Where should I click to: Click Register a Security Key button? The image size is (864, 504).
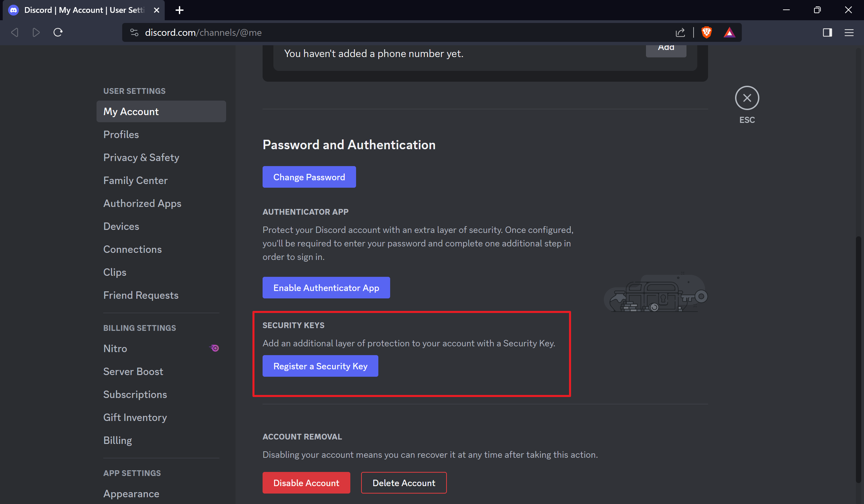click(321, 365)
